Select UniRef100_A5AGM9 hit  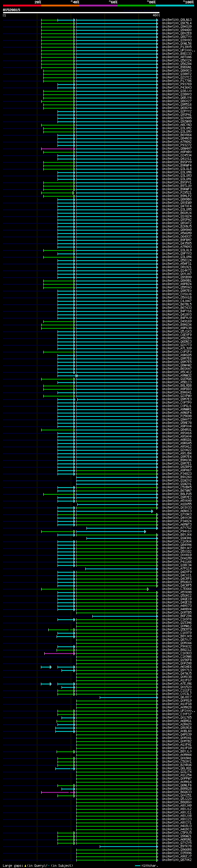coord(176,233)
